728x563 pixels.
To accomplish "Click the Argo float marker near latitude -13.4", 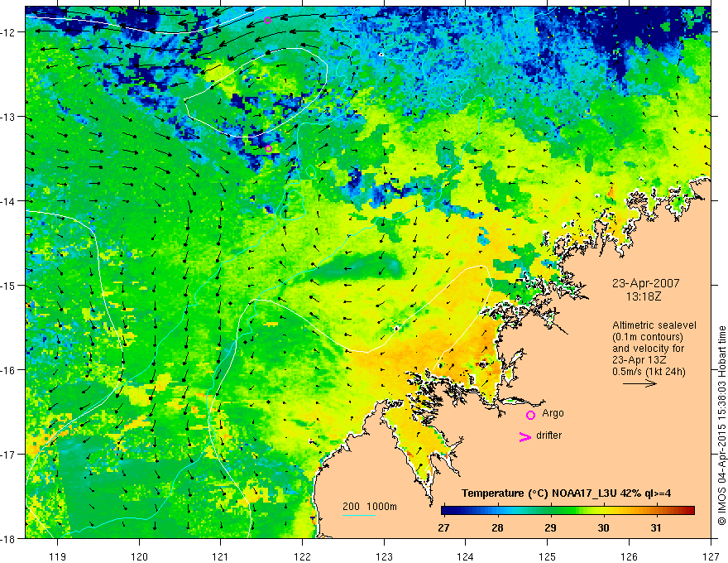I will [x=268, y=149].
